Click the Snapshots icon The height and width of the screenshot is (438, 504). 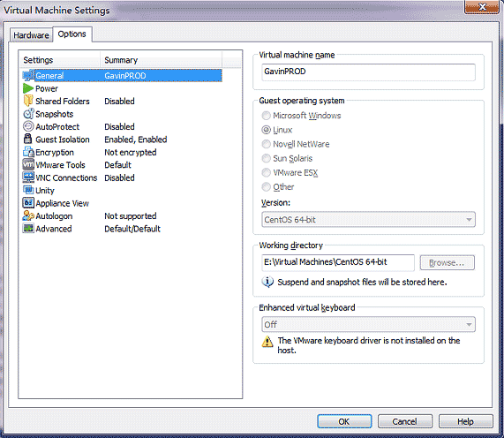28,114
